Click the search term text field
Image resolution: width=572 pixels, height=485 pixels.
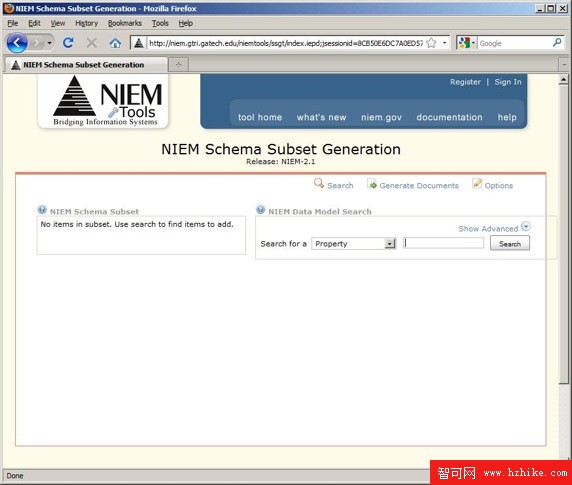[x=443, y=243]
